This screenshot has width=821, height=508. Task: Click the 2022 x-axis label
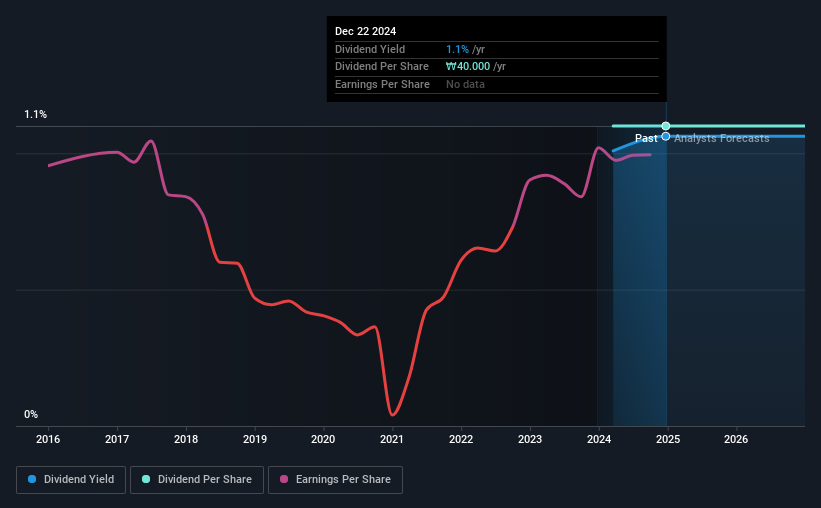(x=461, y=439)
